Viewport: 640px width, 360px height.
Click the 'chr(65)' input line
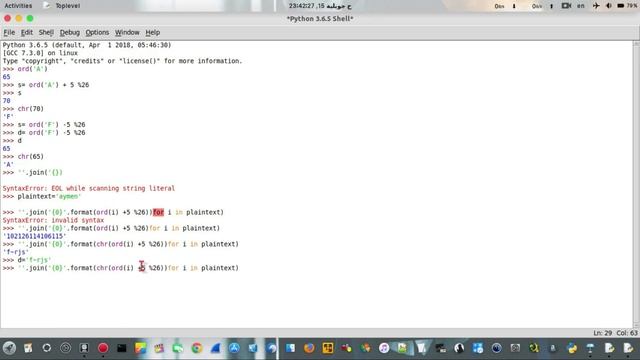[23, 156]
